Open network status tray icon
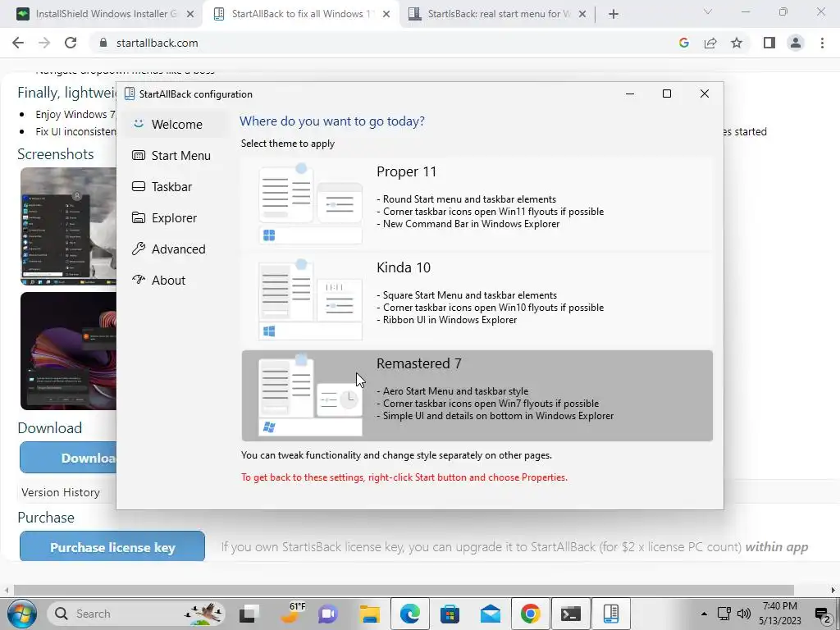 tap(724, 614)
